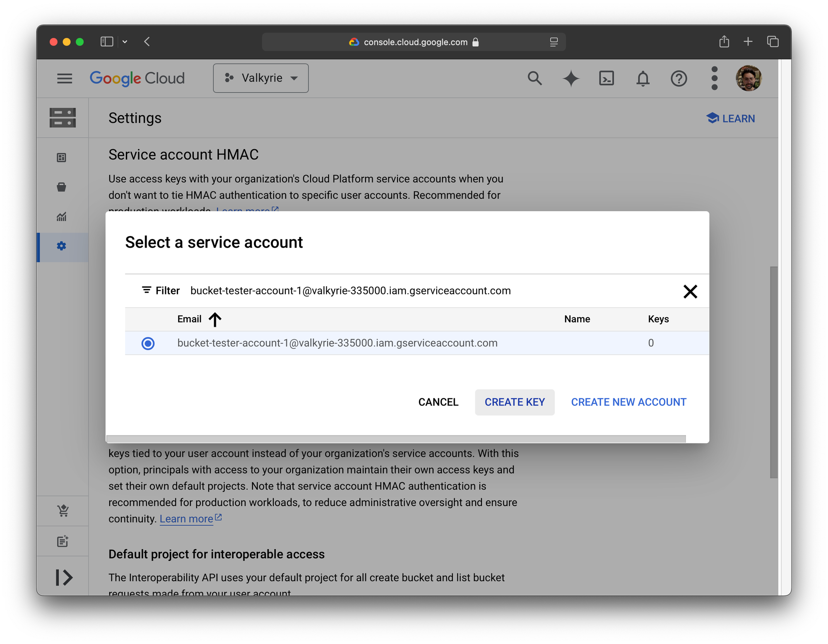Open Release Notes icon in sidebar
The height and width of the screenshot is (644, 828).
63,541
